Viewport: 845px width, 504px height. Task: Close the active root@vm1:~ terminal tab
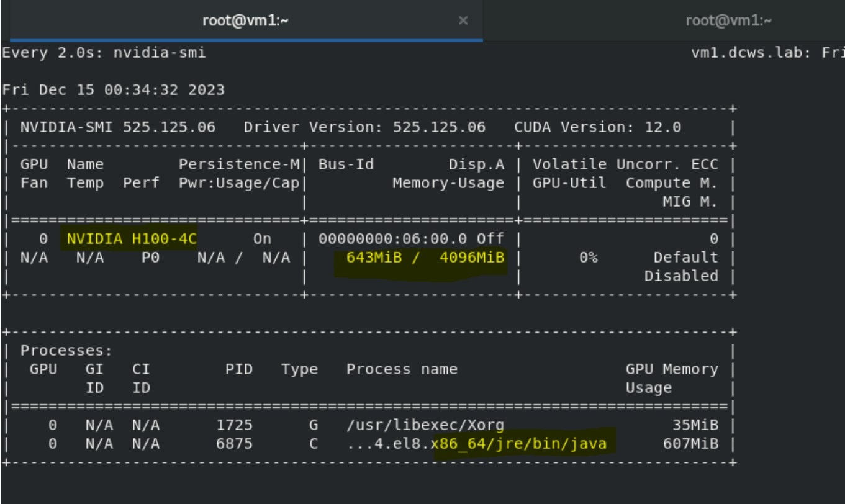(x=463, y=20)
